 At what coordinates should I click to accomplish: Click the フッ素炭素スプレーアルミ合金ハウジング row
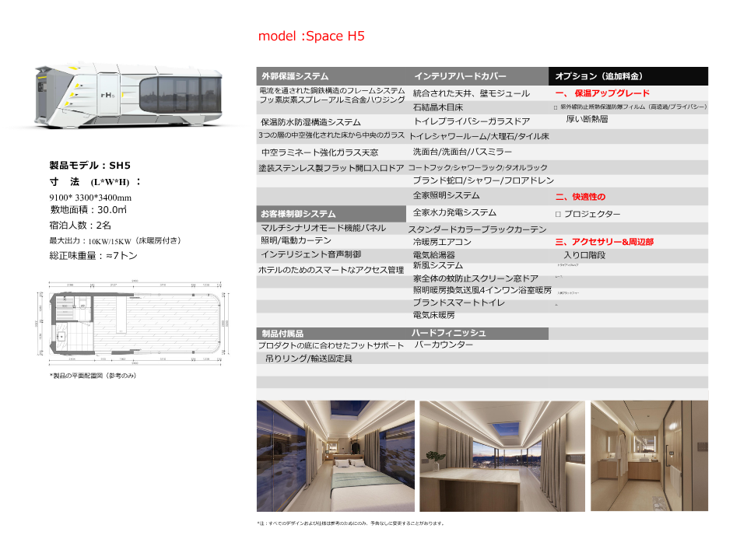click(332, 100)
